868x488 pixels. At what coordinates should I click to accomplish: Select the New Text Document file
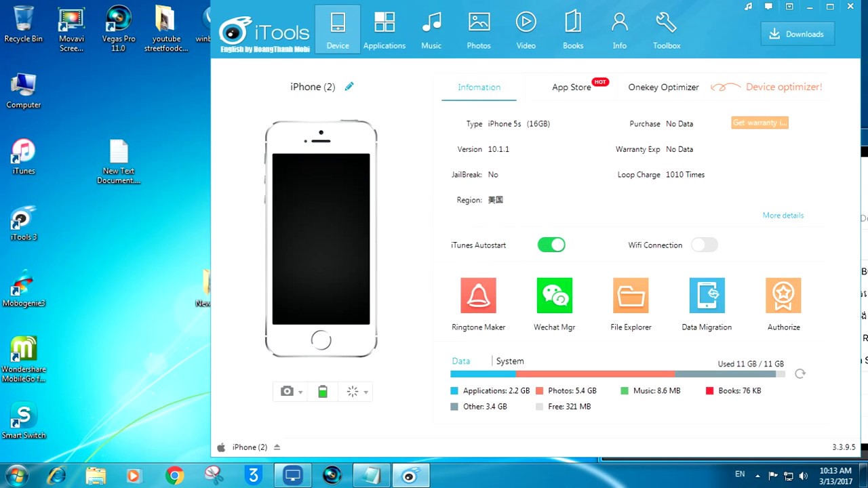[119, 162]
